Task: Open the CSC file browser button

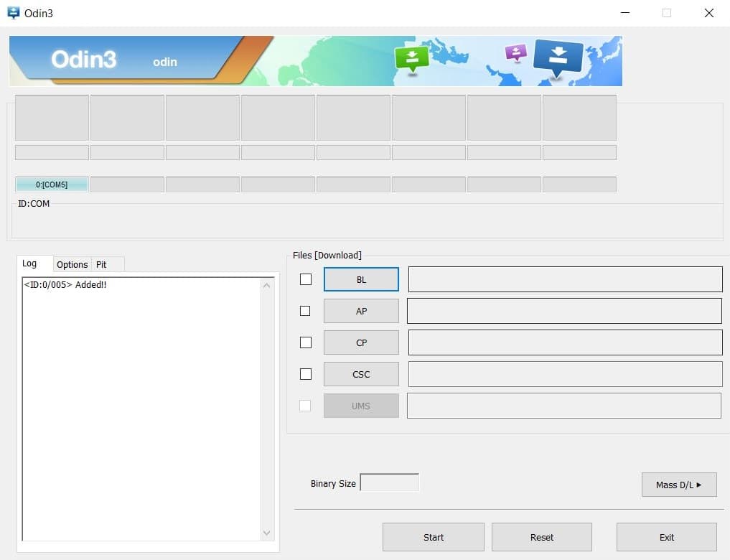Action: (361, 374)
